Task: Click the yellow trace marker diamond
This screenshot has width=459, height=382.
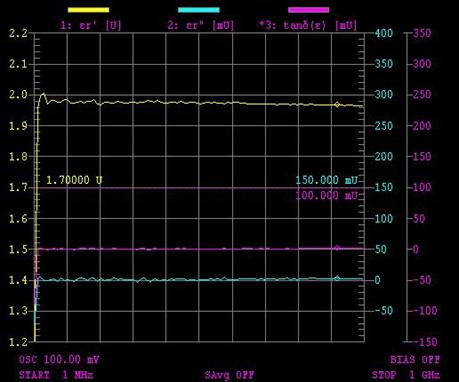Action: coord(337,105)
